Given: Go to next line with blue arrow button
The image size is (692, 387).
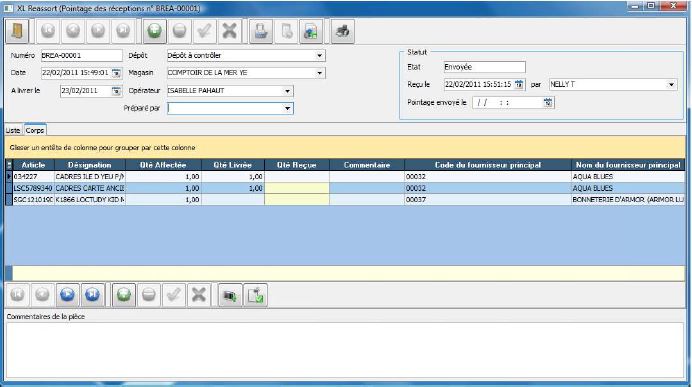Looking at the screenshot, I should click(68, 295).
